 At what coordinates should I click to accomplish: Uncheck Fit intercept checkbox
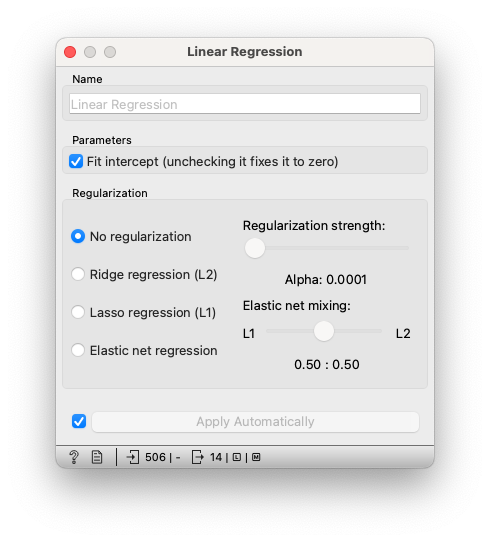(76, 161)
